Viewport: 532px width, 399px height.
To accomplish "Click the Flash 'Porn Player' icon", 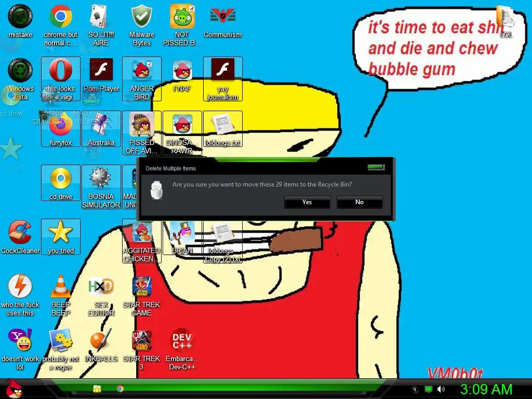I will pyautogui.click(x=101, y=75).
